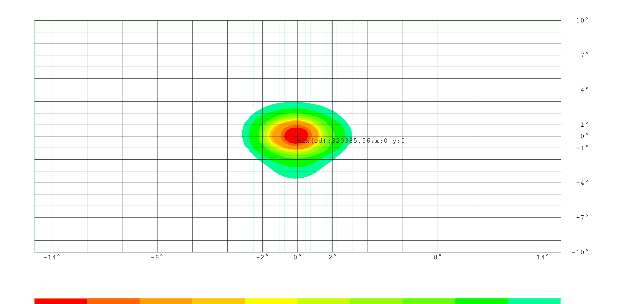Screen dimensions: 644x304
Task: Click the Max(cd):320385.56 annotation label
Action: click(x=351, y=141)
